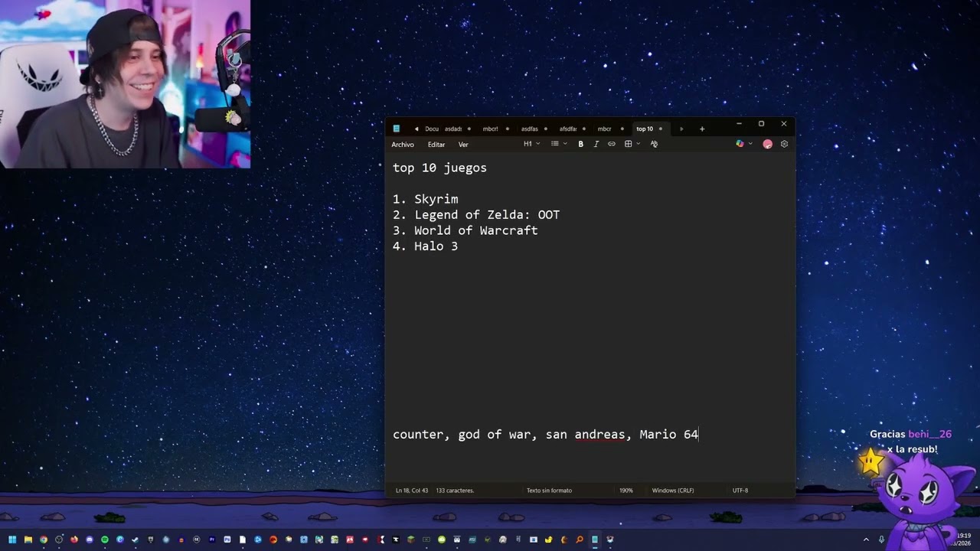Click the underlined word 'andreas'

click(599, 435)
